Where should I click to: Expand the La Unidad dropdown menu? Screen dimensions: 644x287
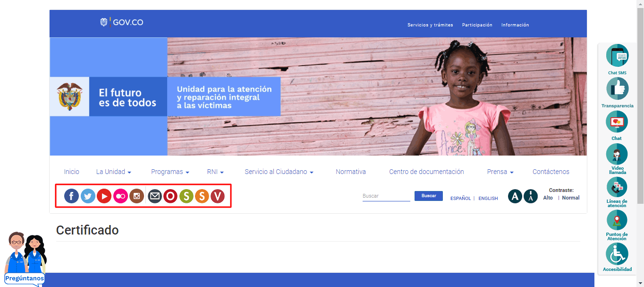(113, 172)
